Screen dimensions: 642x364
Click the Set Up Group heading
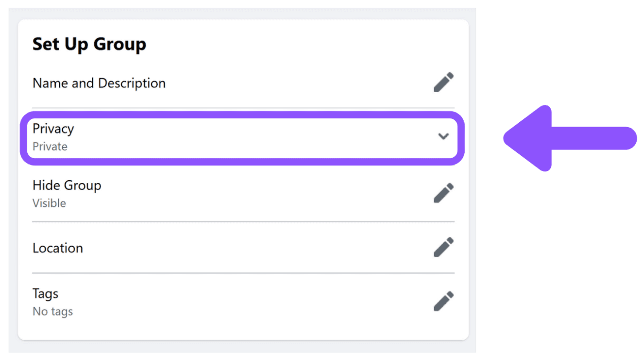89,44
